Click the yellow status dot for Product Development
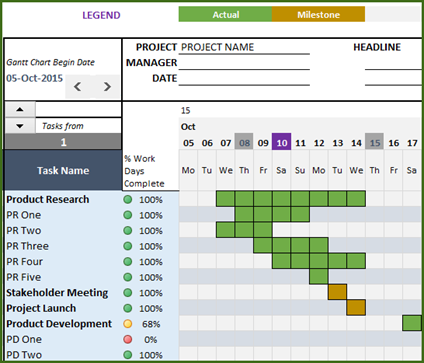 click(x=128, y=324)
